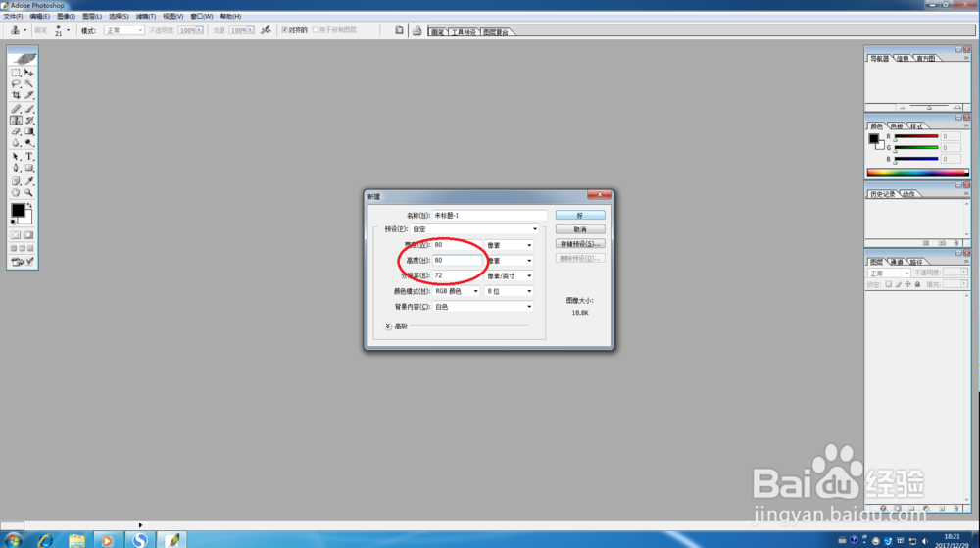Switch to the 色板 swatches tab

(x=897, y=126)
